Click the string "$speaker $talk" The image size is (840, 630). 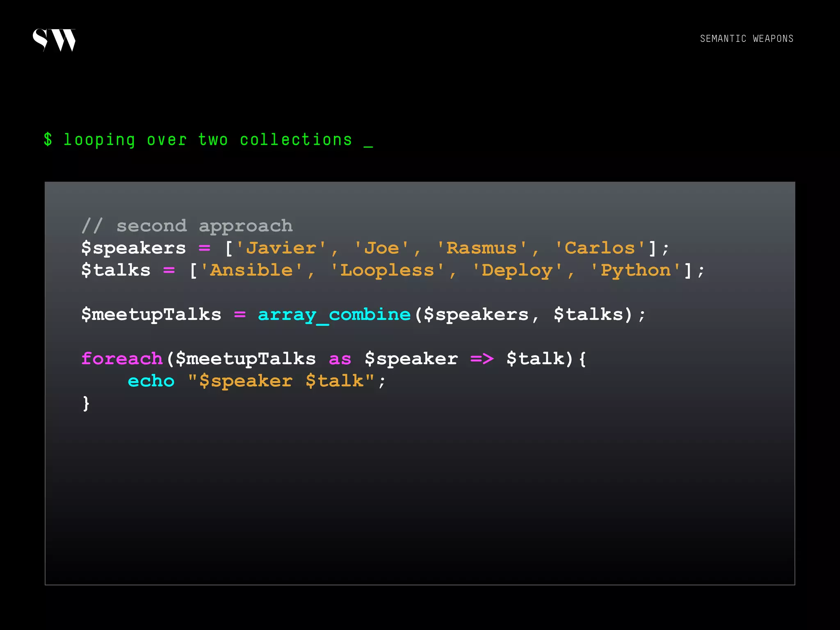pos(281,381)
